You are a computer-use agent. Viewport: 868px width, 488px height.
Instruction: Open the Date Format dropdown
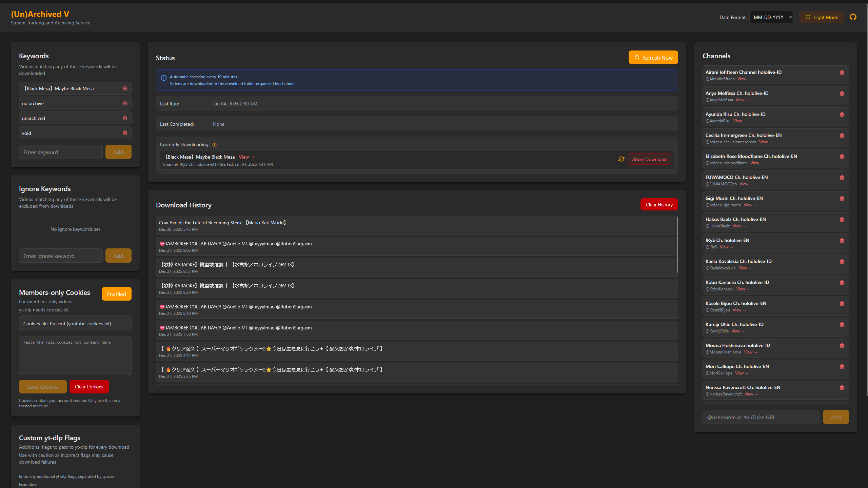point(771,17)
